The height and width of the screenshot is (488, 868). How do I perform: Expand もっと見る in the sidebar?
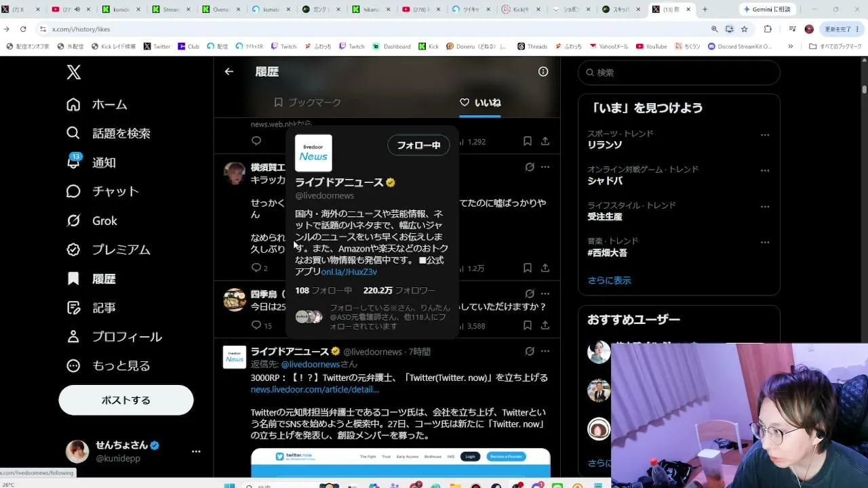coord(108,366)
